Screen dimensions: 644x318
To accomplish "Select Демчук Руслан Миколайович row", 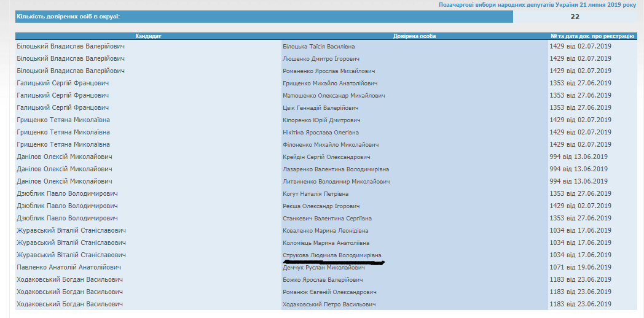I will click(323, 268).
